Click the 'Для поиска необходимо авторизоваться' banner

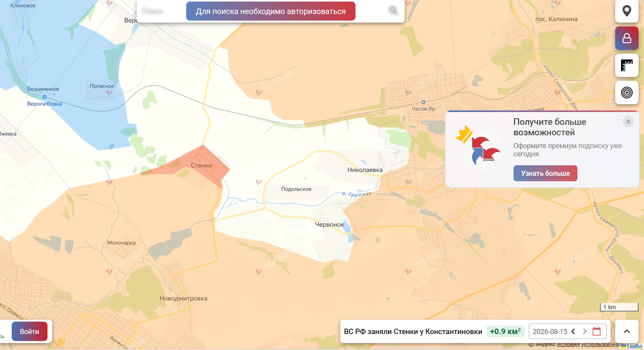pyautogui.click(x=271, y=11)
